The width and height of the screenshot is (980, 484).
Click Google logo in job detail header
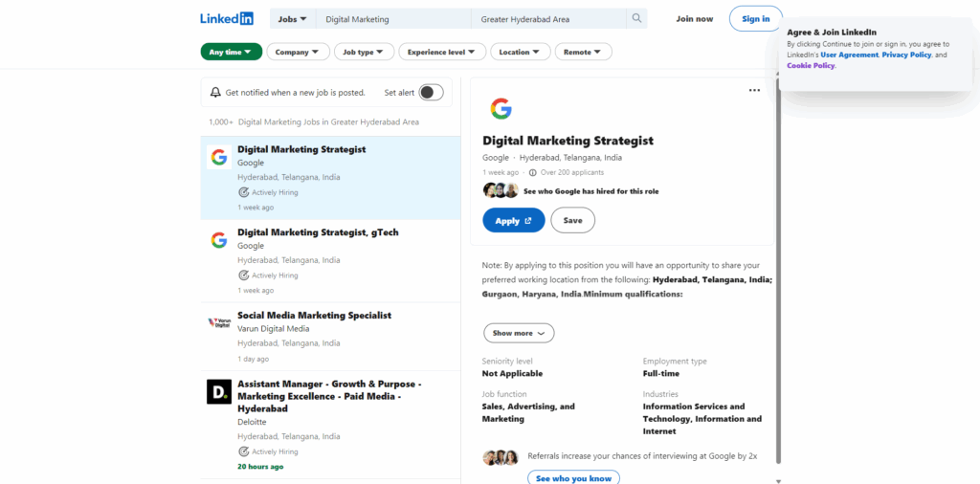pyautogui.click(x=501, y=109)
